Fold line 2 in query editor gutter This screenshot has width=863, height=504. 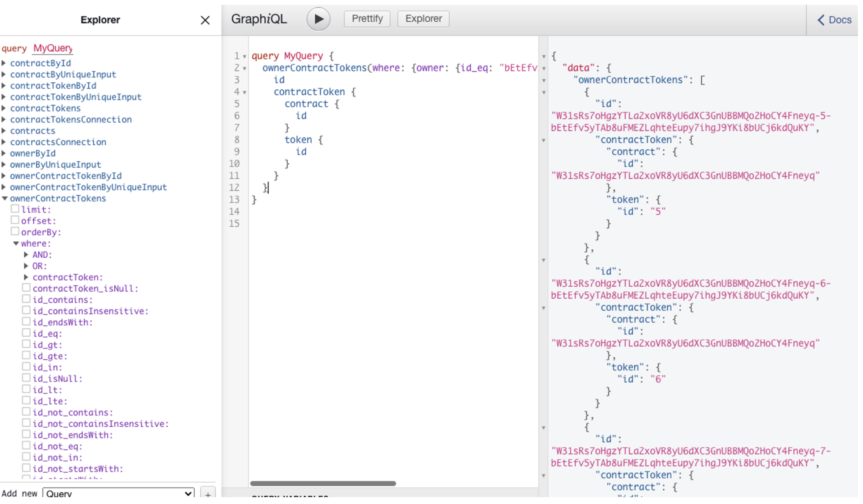pyautogui.click(x=245, y=68)
